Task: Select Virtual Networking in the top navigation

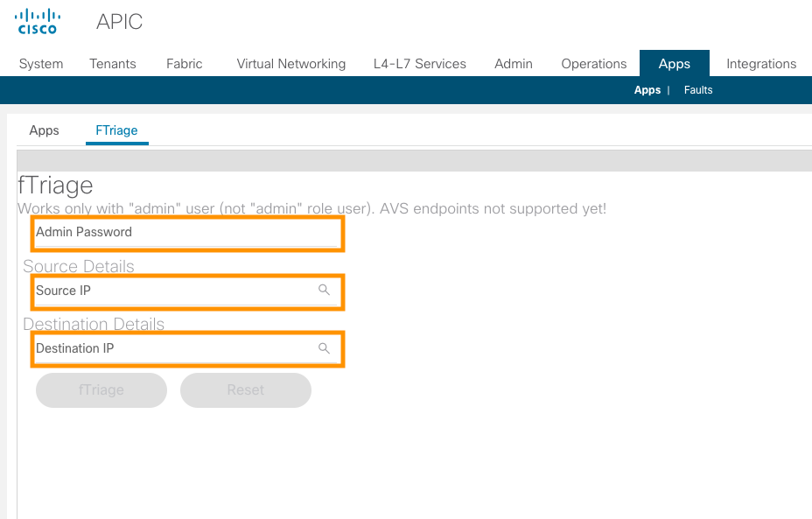Action: 290,64
